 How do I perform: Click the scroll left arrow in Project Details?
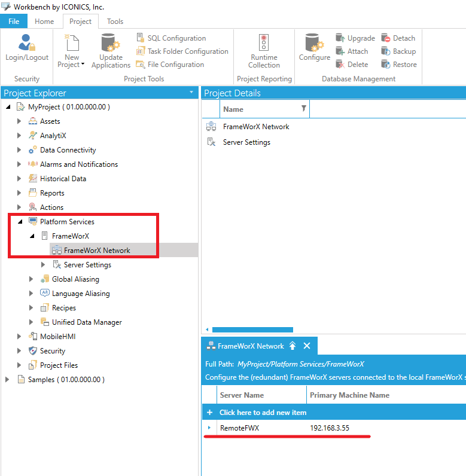pos(207,329)
